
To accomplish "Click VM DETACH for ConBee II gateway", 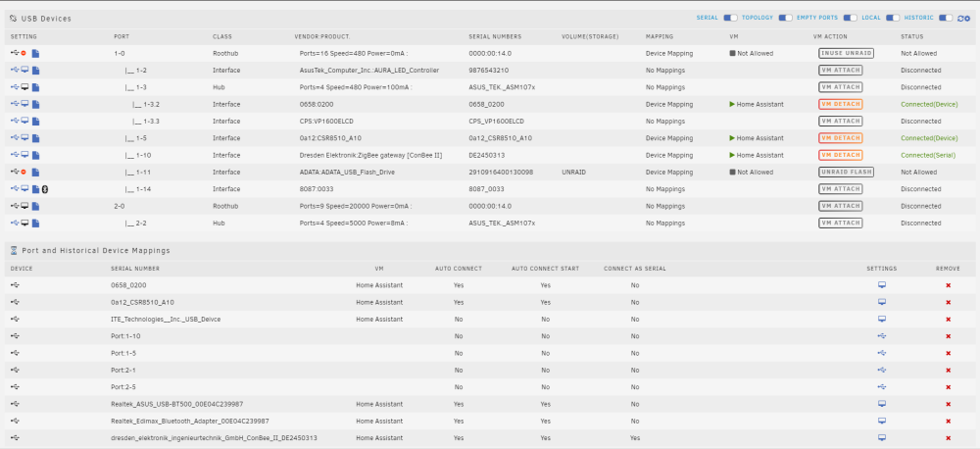I will [x=841, y=155].
